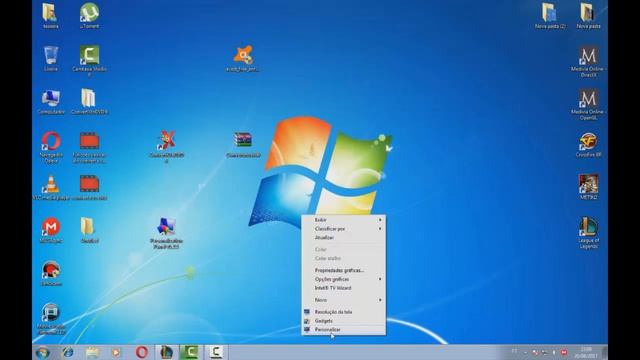The width and height of the screenshot is (640, 360).
Task: Open the Medina Online DirectX shortcut
Action: click(x=588, y=61)
